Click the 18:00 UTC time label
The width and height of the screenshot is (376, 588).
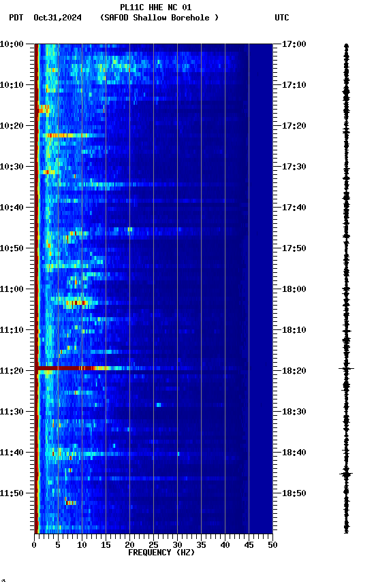294,289
